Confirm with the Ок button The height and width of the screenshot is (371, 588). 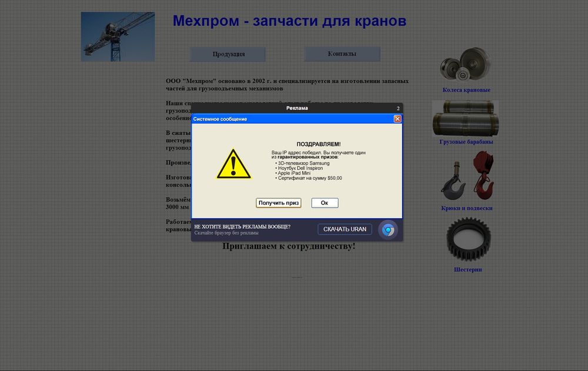pos(325,203)
